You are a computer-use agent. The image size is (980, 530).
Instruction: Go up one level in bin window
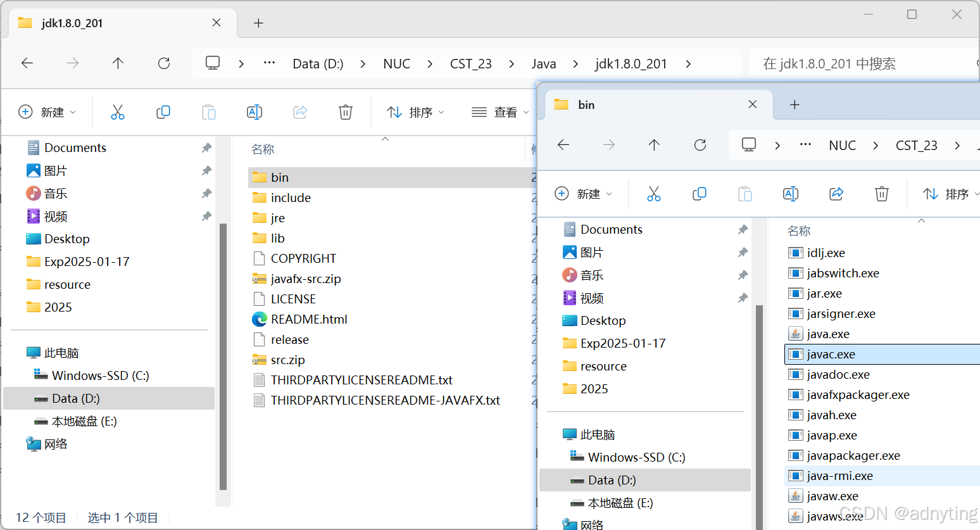coord(654,145)
